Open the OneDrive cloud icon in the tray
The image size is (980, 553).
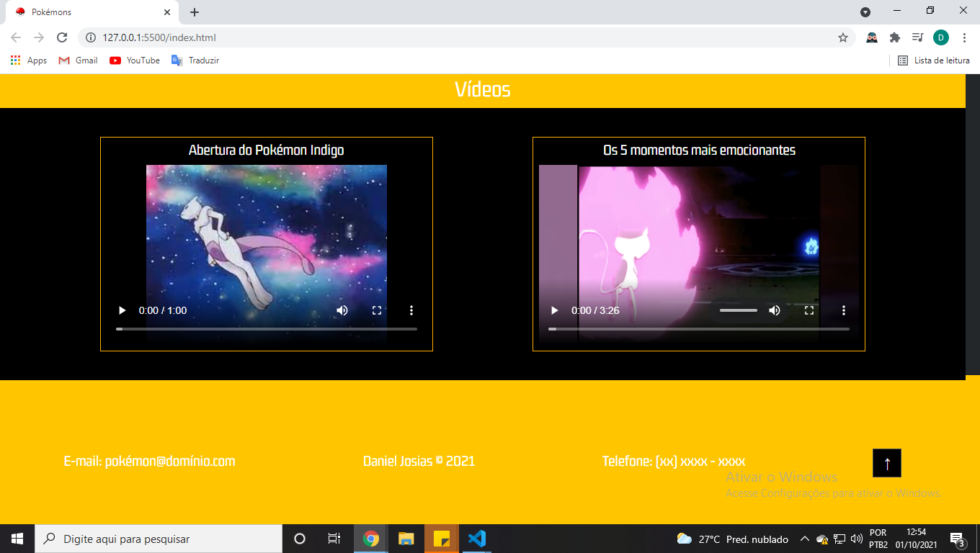click(822, 539)
